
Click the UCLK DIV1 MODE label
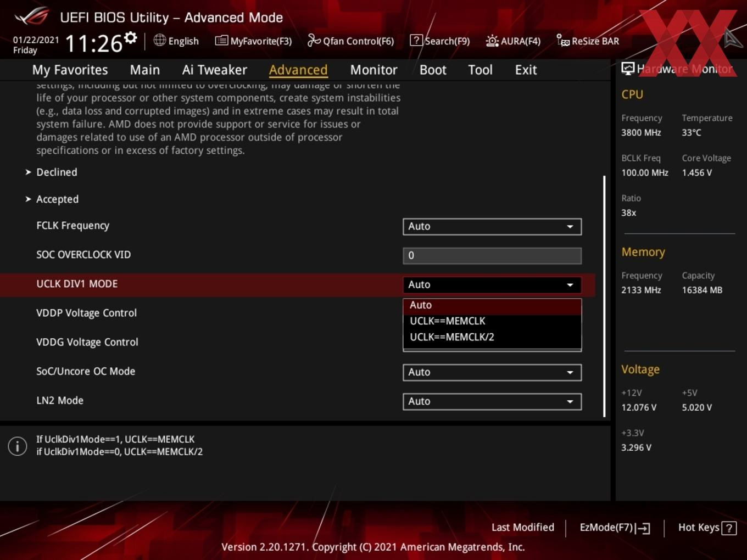click(x=77, y=284)
